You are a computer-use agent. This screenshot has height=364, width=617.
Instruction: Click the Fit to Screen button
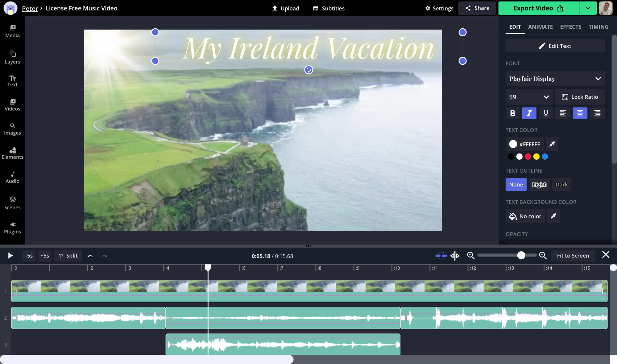[573, 256]
